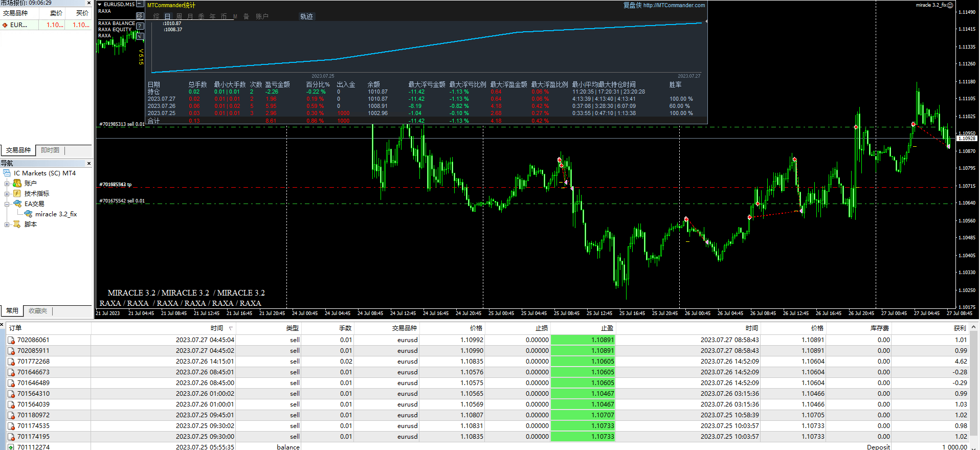The width and height of the screenshot is (980, 450).
Task: Switch to the 收藏夹 favorites tab
Action: [38, 311]
